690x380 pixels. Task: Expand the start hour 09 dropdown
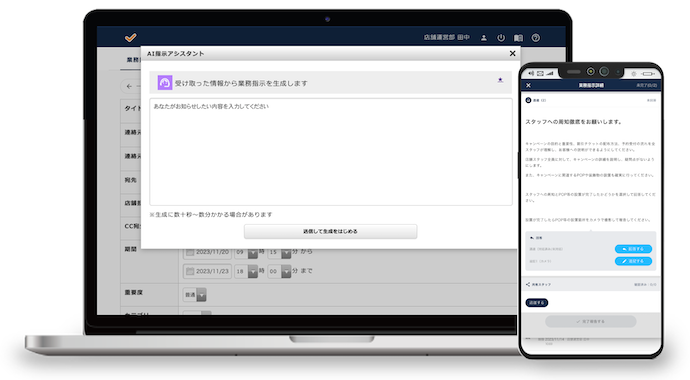tap(253, 253)
